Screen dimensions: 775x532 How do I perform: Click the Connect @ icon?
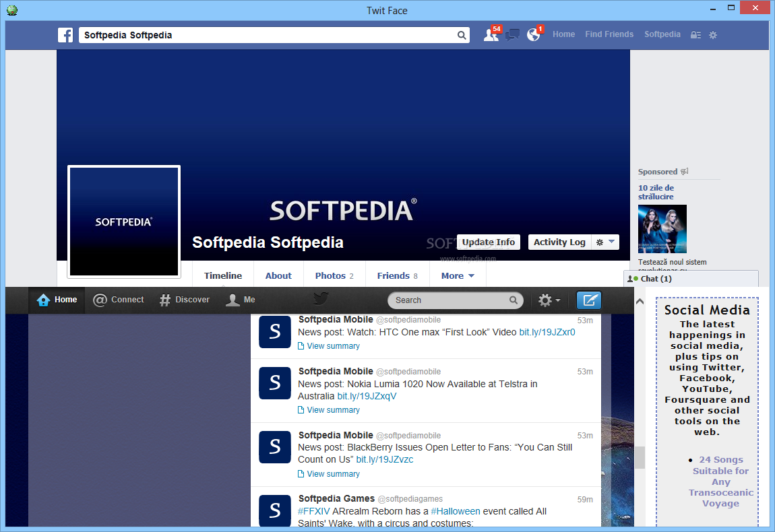(100, 300)
